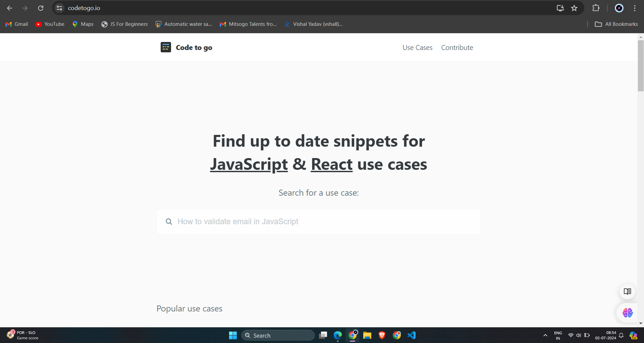
Task: Open Wi-Fi network settings
Action: (x=571, y=335)
